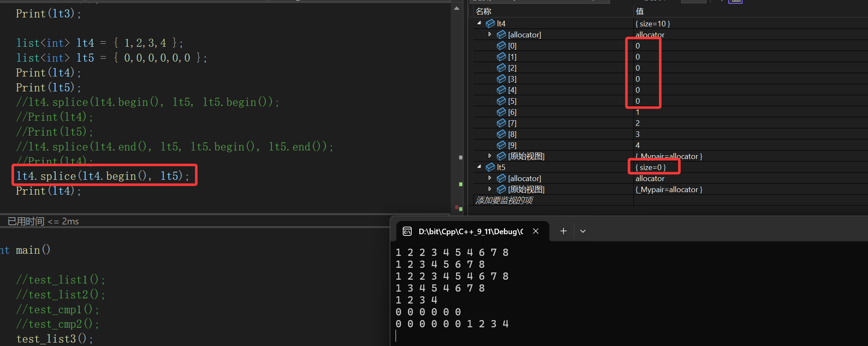Click the cube icon for element [1]

click(501, 57)
